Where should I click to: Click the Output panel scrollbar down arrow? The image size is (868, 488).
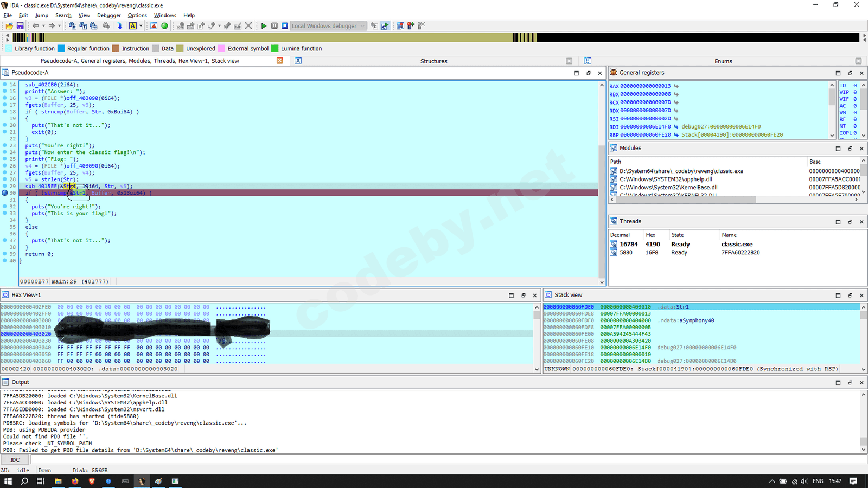click(864, 450)
